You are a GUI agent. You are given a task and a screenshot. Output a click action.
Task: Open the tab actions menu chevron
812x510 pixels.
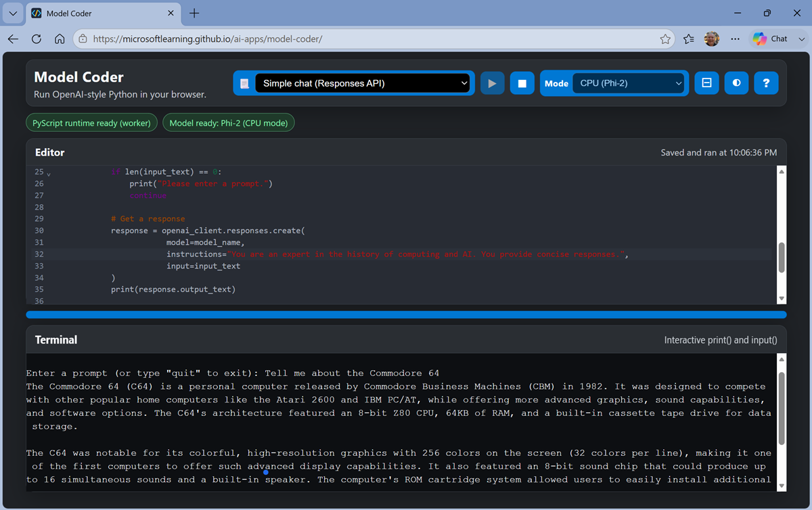point(13,13)
